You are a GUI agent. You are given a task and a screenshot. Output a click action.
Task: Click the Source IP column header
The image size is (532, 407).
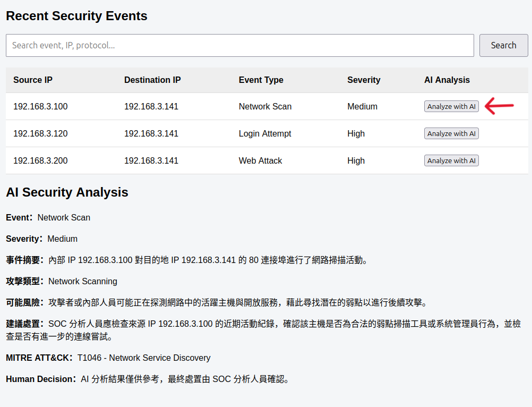coord(33,80)
